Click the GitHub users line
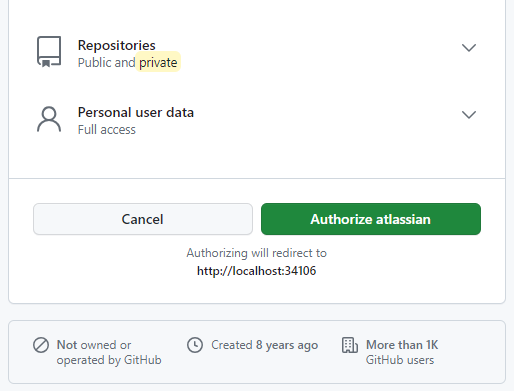Image resolution: width=514 pixels, height=391 pixels. tap(400, 360)
